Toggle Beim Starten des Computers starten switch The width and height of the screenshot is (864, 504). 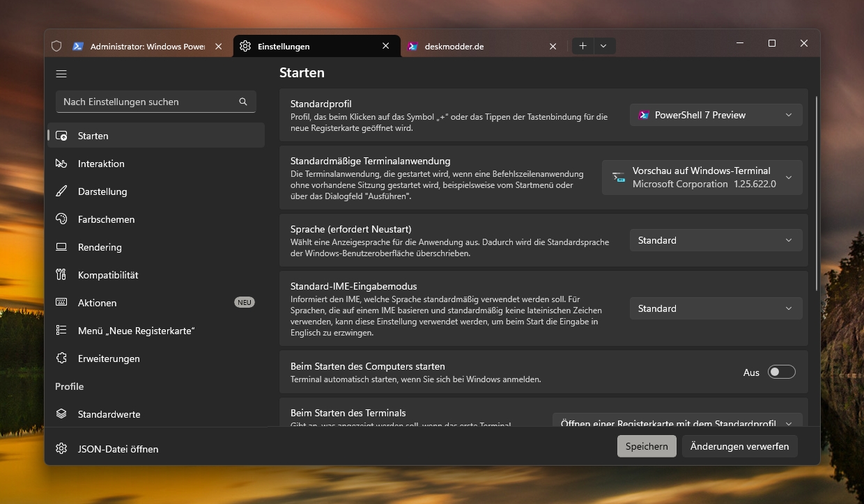click(x=781, y=372)
